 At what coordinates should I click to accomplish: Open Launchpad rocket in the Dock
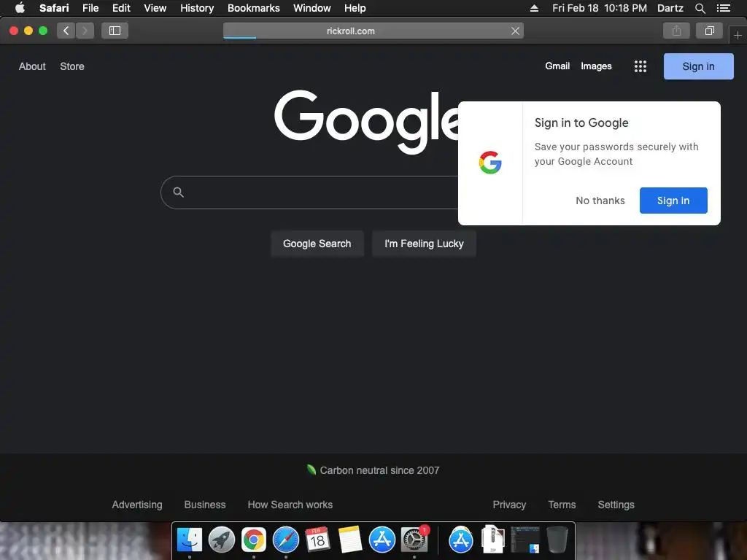click(x=222, y=540)
